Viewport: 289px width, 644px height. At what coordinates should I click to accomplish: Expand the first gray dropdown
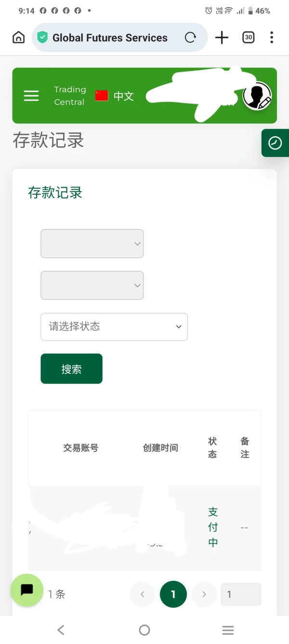tap(92, 244)
